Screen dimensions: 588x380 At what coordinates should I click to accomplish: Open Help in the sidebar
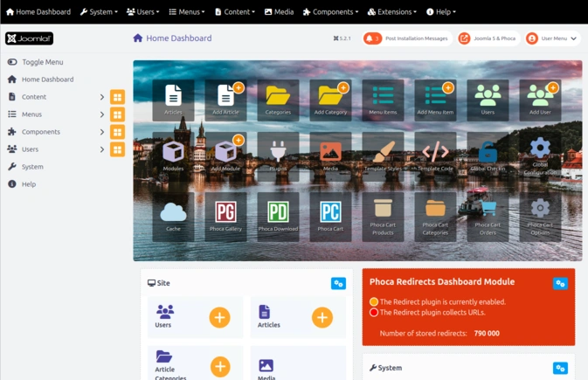point(22,184)
